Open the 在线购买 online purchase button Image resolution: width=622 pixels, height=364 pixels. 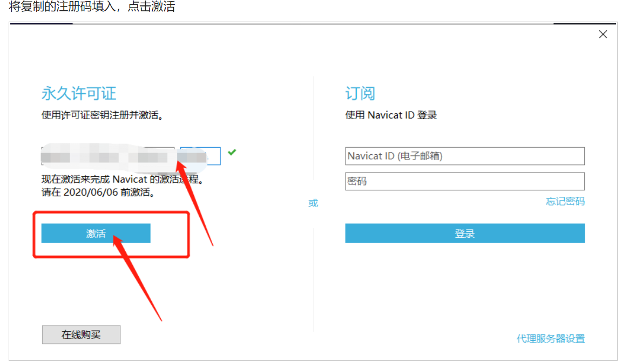click(x=82, y=335)
